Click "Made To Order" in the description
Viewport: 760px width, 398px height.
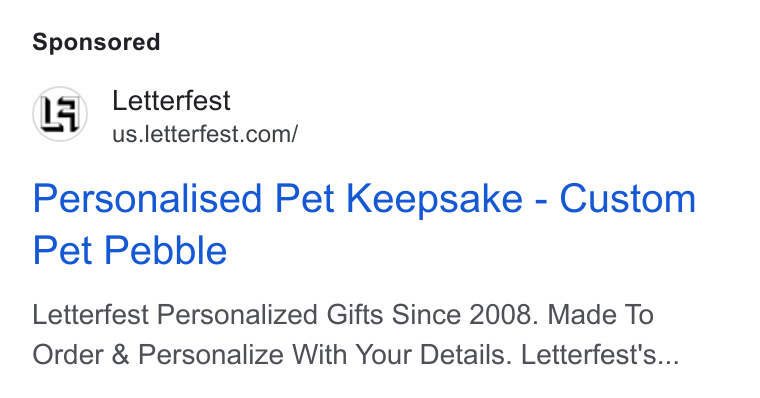343,334
